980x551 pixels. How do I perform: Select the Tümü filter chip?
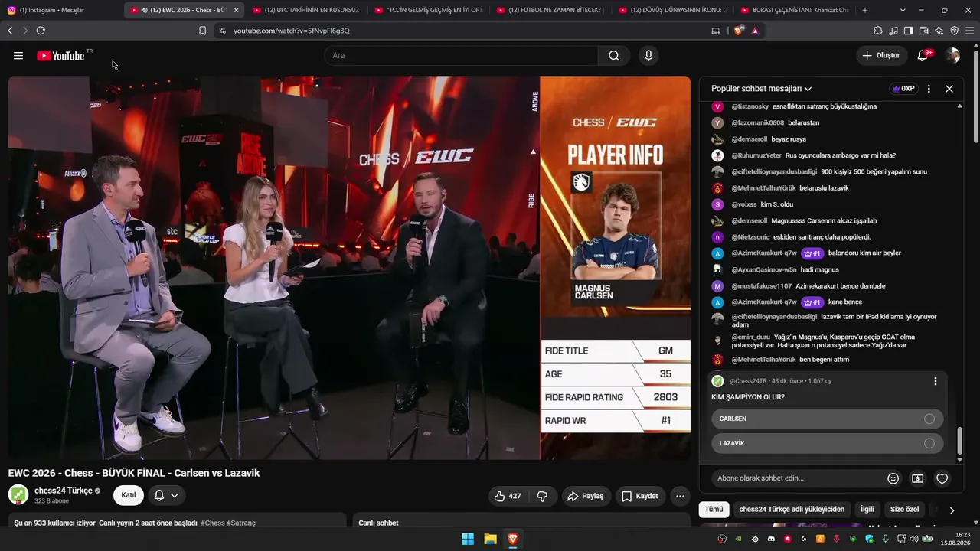coord(714,510)
